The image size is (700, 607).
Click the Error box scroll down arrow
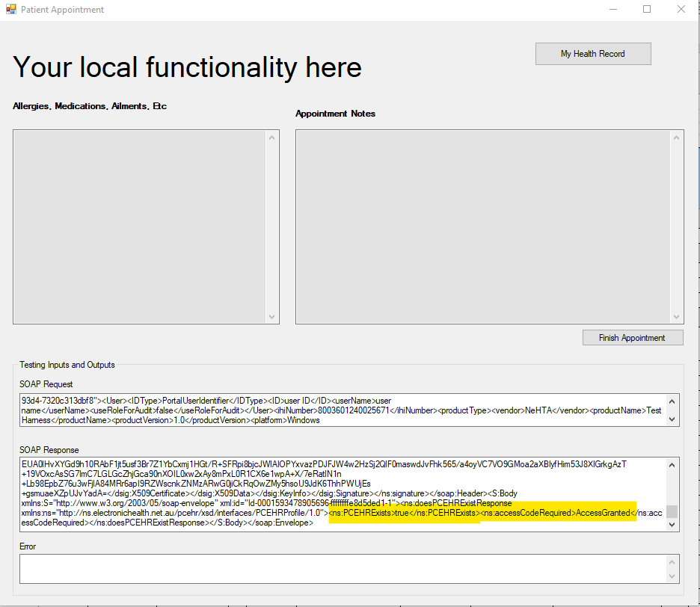pyautogui.click(x=672, y=576)
